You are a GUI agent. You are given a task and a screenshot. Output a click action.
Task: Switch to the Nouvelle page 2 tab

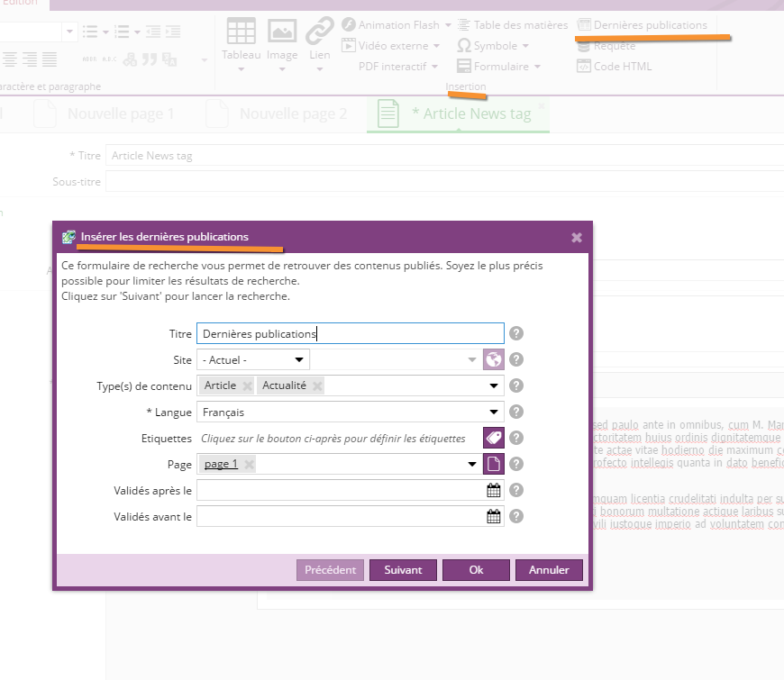click(292, 114)
